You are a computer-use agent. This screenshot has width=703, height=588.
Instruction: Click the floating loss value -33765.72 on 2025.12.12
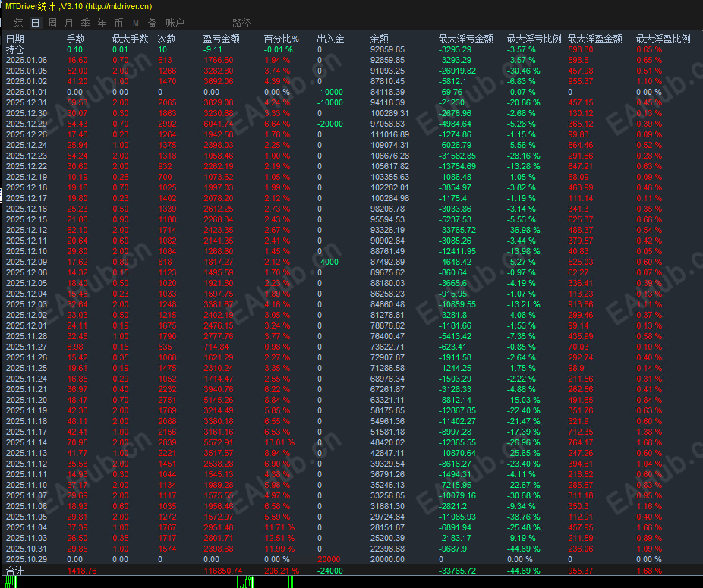457,230
